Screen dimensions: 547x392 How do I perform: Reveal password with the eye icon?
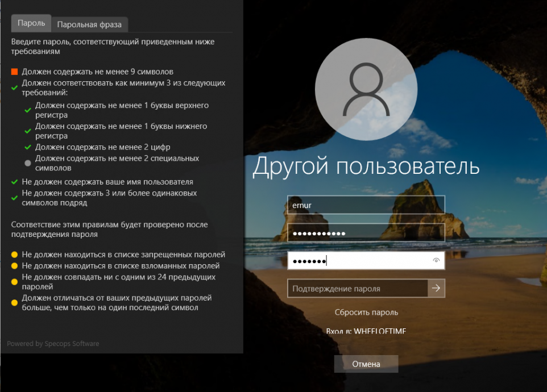pyautogui.click(x=436, y=261)
